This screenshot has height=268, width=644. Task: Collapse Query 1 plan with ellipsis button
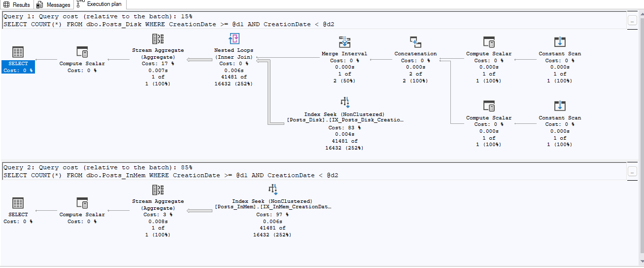633,21
